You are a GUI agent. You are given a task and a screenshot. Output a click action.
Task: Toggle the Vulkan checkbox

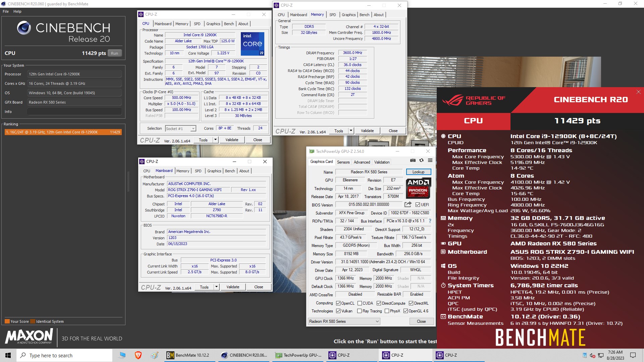[x=338, y=311]
